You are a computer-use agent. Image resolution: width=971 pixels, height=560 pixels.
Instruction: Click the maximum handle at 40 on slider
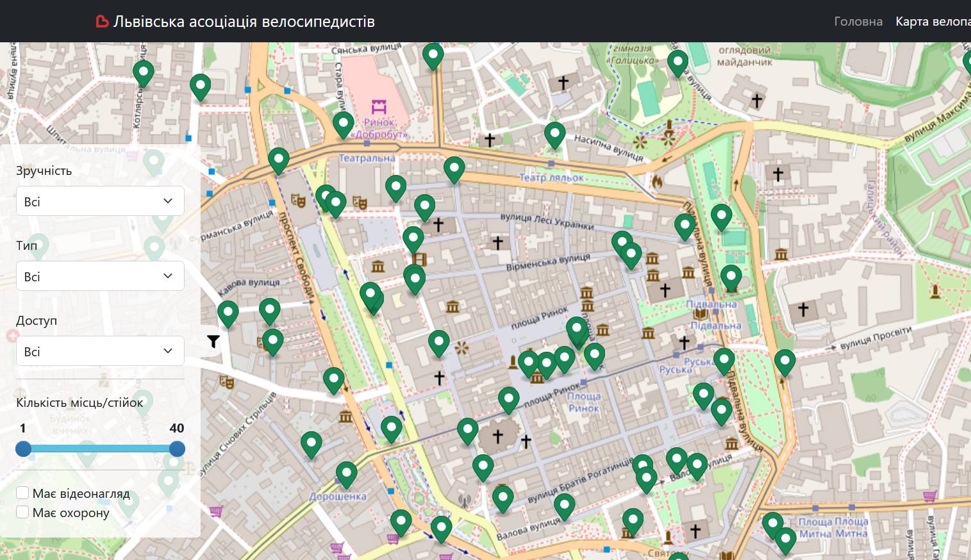(x=177, y=449)
